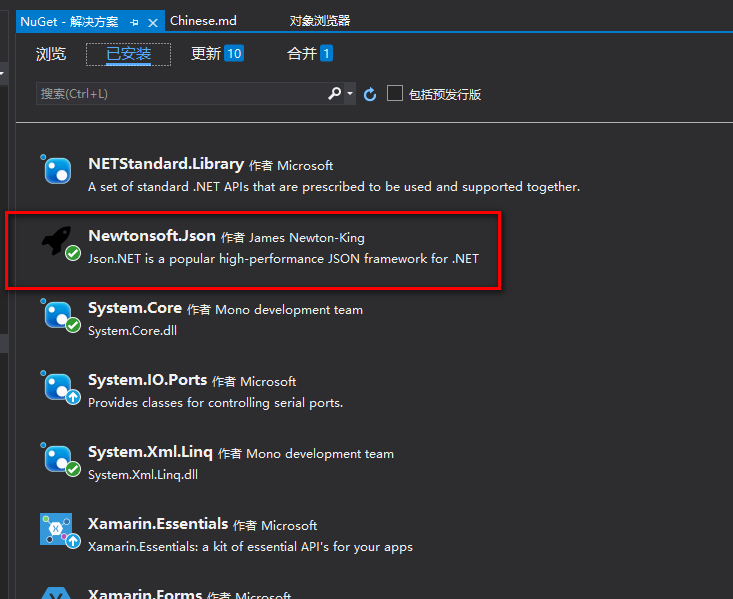Click the System.Core package icon
The width and height of the screenshot is (733, 599).
(x=57, y=315)
